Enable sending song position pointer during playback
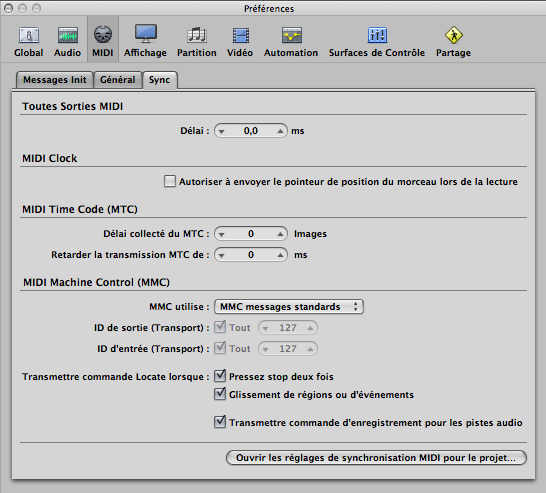 click(x=170, y=181)
